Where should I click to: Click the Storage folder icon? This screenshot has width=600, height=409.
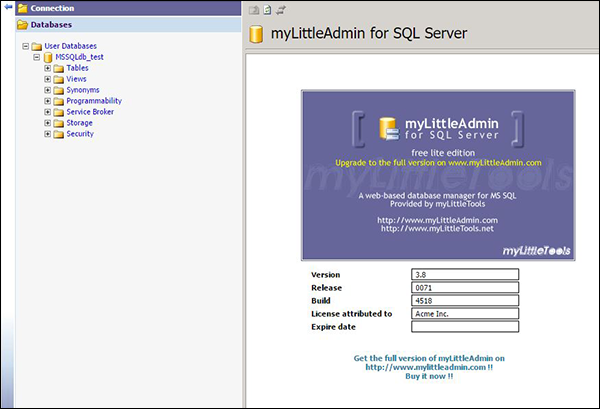(59, 123)
